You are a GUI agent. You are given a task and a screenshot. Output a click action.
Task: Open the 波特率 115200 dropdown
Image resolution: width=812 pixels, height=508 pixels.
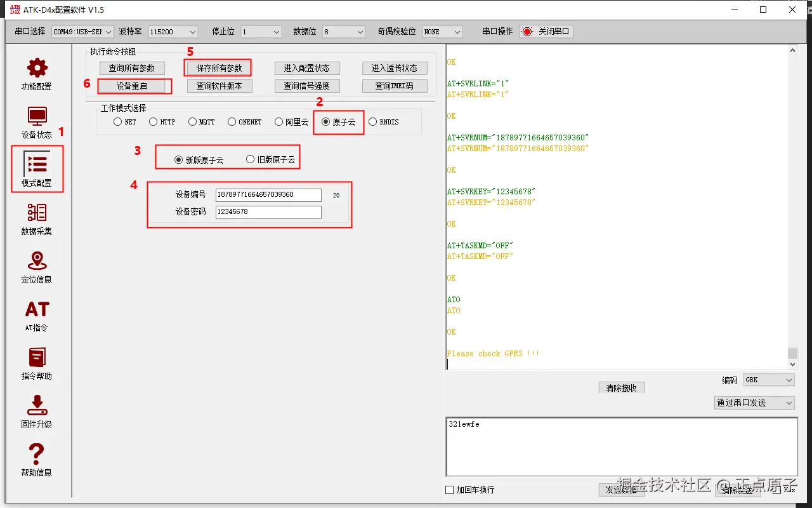coord(173,32)
